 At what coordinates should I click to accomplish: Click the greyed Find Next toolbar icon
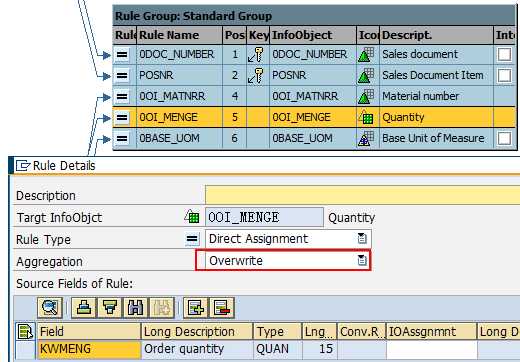(x=162, y=307)
